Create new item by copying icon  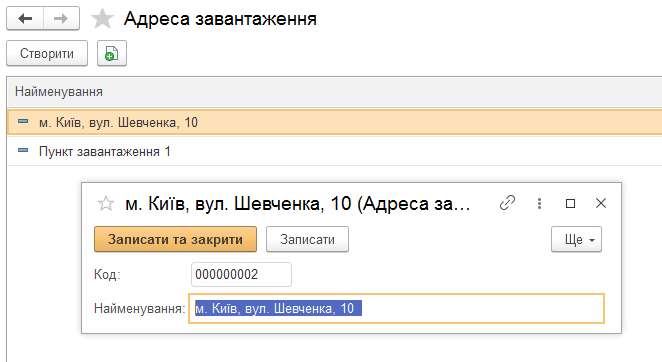point(112,53)
